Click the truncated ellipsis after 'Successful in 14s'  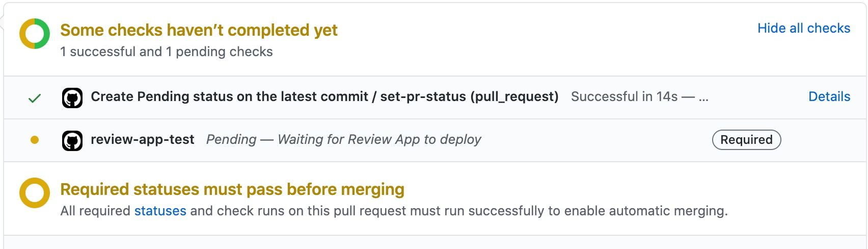(703, 98)
